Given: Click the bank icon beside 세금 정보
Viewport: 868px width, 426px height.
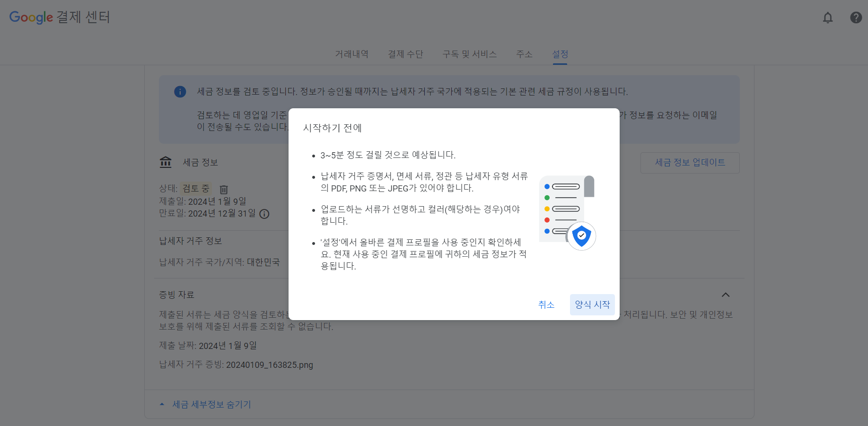Looking at the screenshot, I should tap(166, 162).
